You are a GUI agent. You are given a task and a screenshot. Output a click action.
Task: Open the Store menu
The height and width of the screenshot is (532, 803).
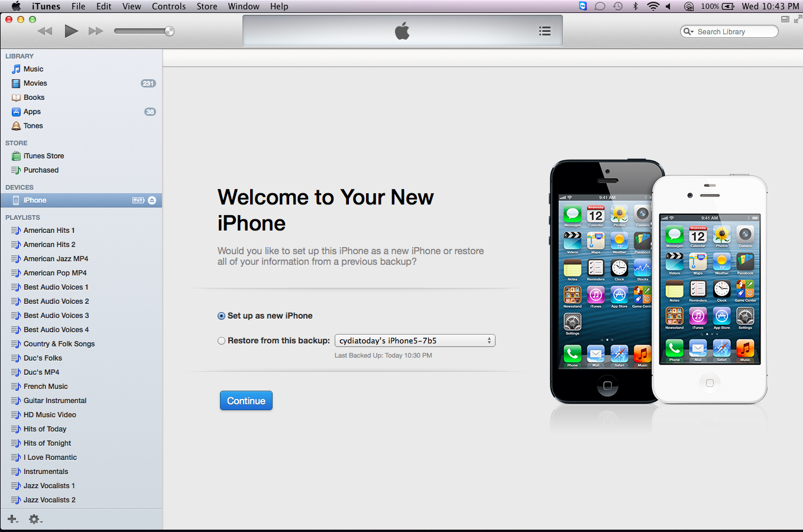point(207,7)
